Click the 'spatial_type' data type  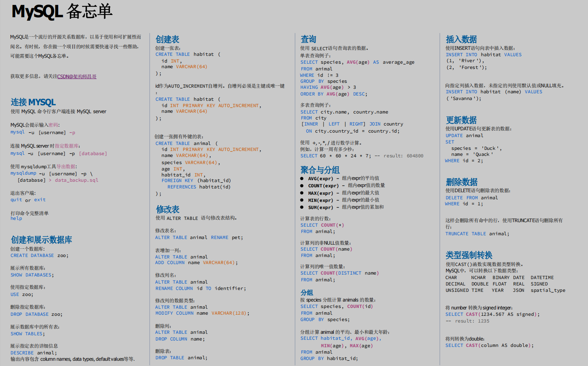click(548, 290)
